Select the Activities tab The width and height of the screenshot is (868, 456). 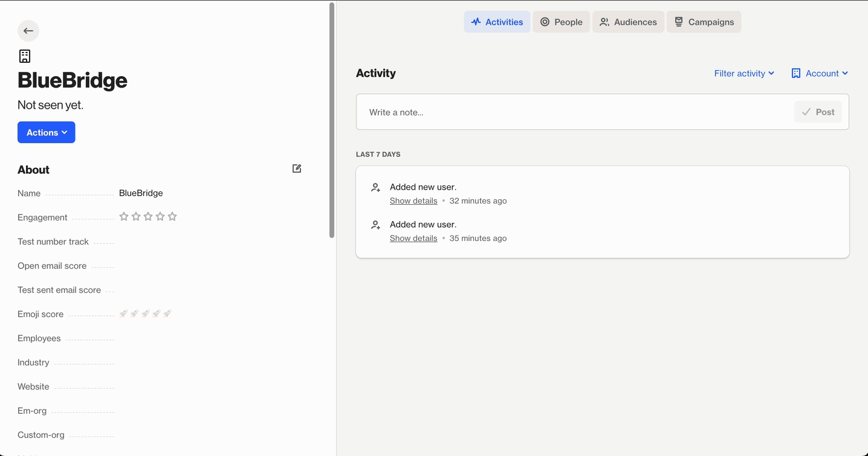pyautogui.click(x=497, y=22)
